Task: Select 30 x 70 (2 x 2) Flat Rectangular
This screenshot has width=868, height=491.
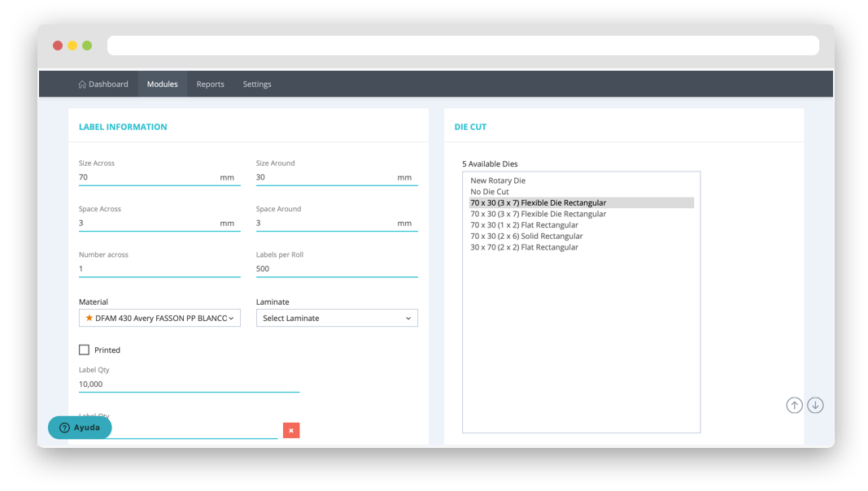Action: point(524,247)
